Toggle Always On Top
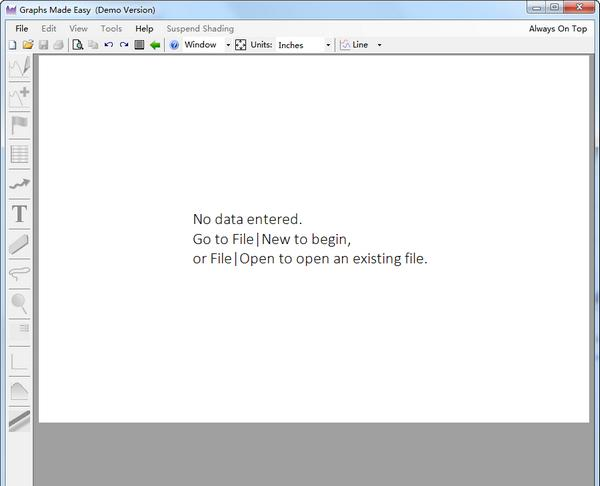The image size is (600, 486). [558, 29]
